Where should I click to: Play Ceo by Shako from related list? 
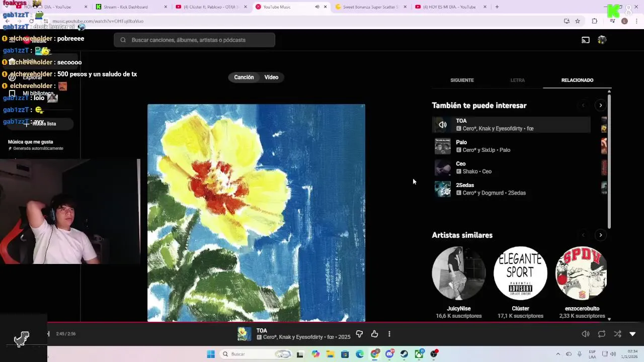511,167
